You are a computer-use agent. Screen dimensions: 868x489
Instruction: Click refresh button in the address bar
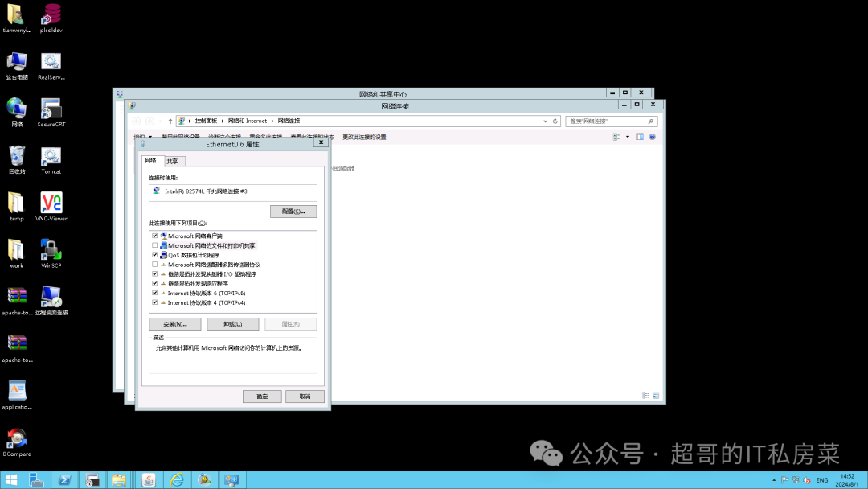555,121
